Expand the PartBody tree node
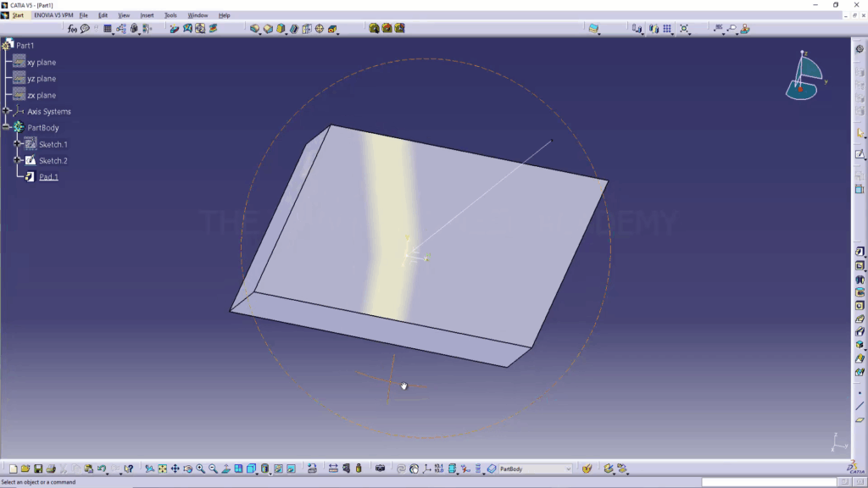Image resolution: width=868 pixels, height=488 pixels. [7, 128]
